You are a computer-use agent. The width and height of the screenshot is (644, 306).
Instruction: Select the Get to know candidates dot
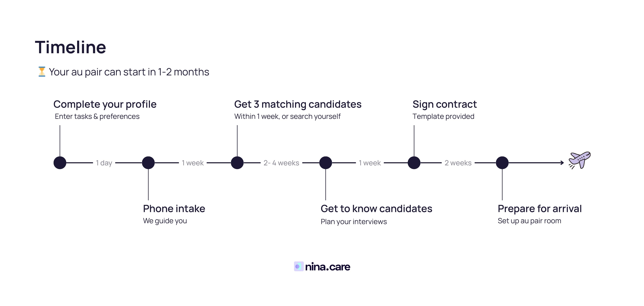click(x=325, y=163)
